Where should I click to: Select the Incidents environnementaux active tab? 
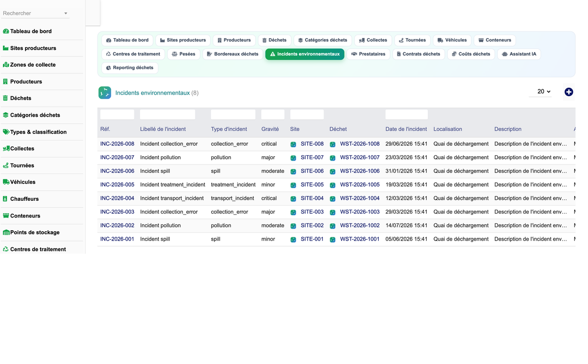click(x=305, y=54)
